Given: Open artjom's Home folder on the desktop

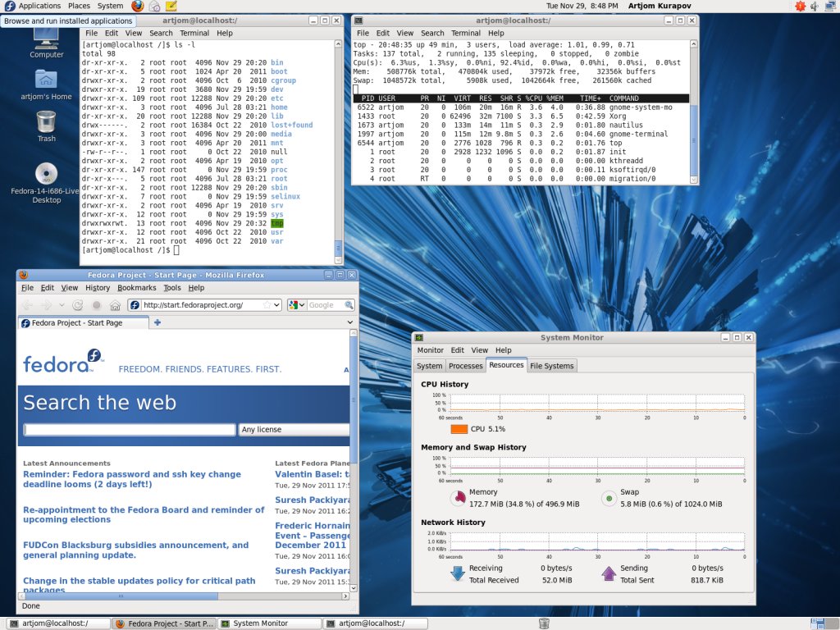Looking at the screenshot, I should 46,80.
